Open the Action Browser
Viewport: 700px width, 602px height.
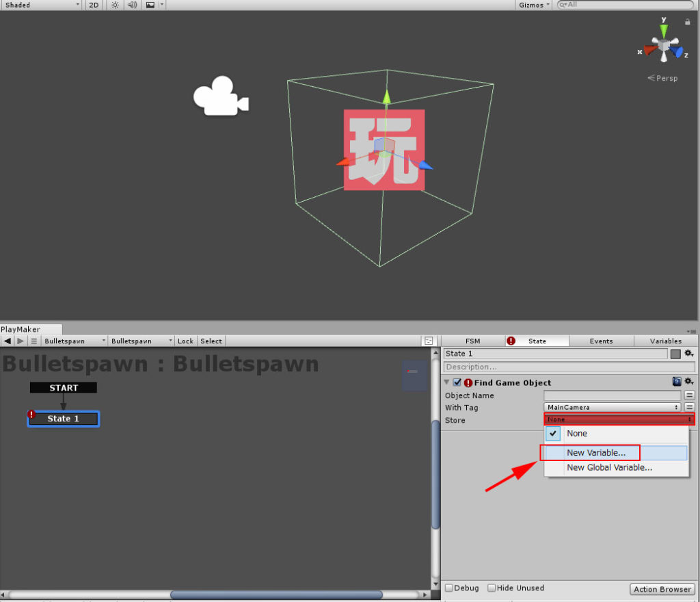(x=662, y=589)
